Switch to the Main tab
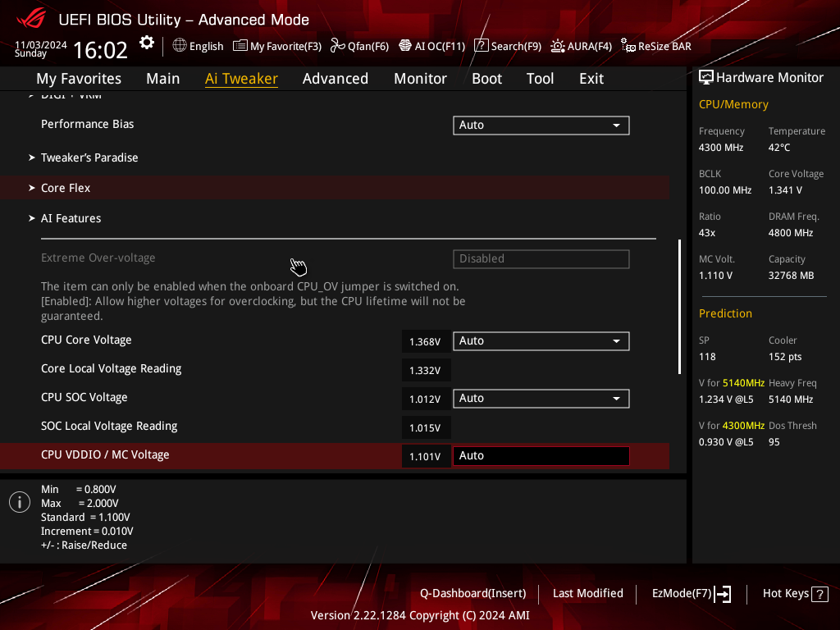Image resolution: width=840 pixels, height=630 pixels. pyautogui.click(x=163, y=79)
